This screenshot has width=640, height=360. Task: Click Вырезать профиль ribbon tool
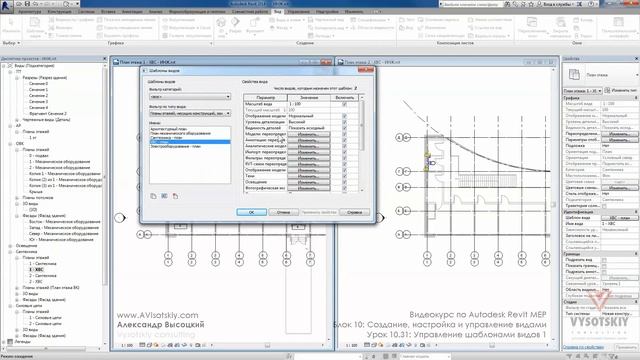tap(119, 36)
